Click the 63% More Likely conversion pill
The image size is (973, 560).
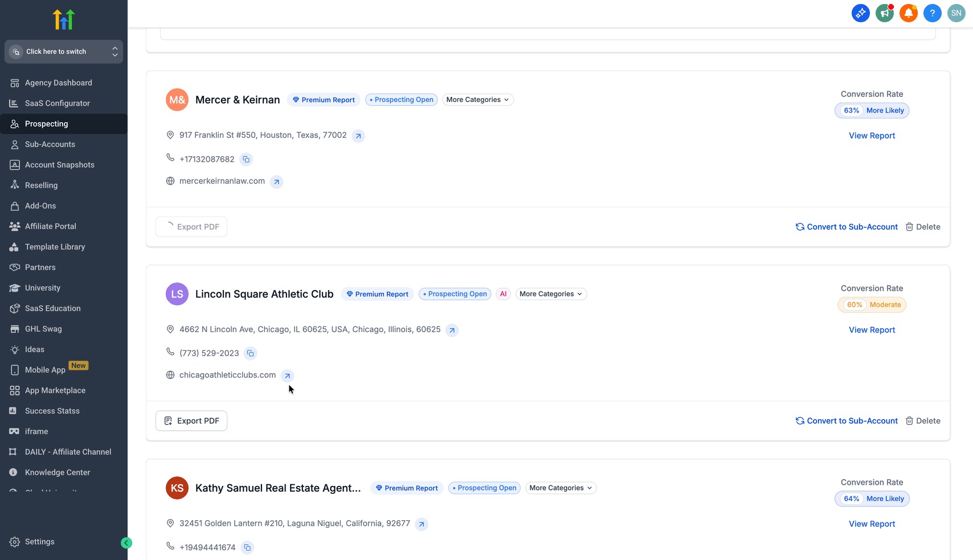click(x=872, y=111)
